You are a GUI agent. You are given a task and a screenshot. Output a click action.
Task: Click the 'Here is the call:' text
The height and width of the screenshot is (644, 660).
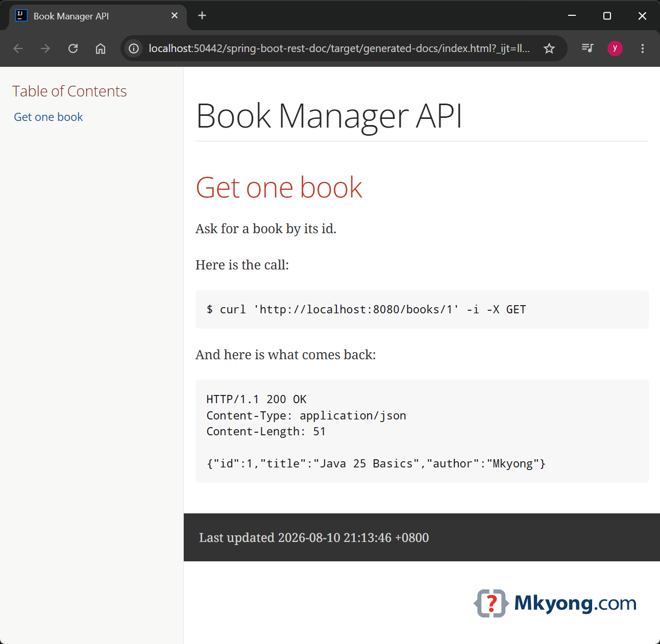coord(242,265)
